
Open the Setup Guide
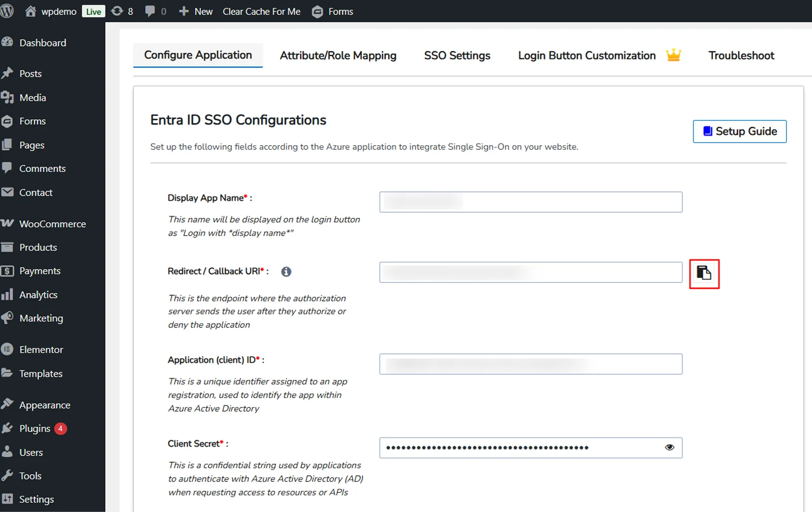point(739,131)
